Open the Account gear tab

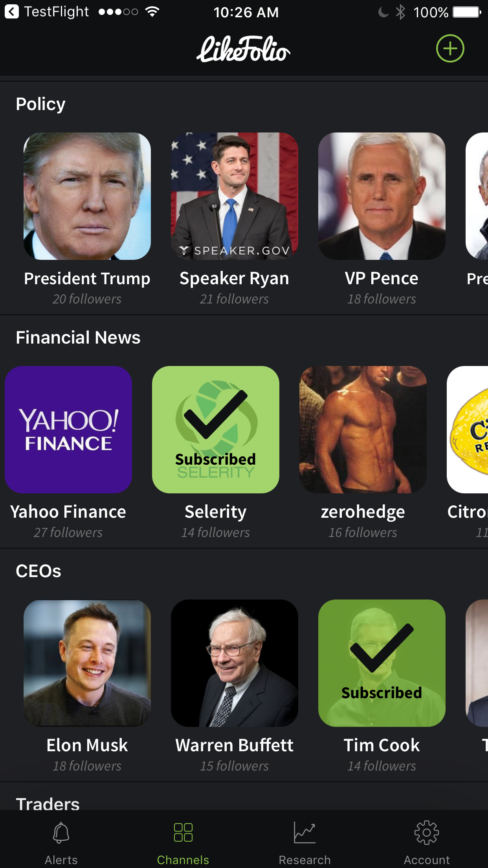[427, 842]
